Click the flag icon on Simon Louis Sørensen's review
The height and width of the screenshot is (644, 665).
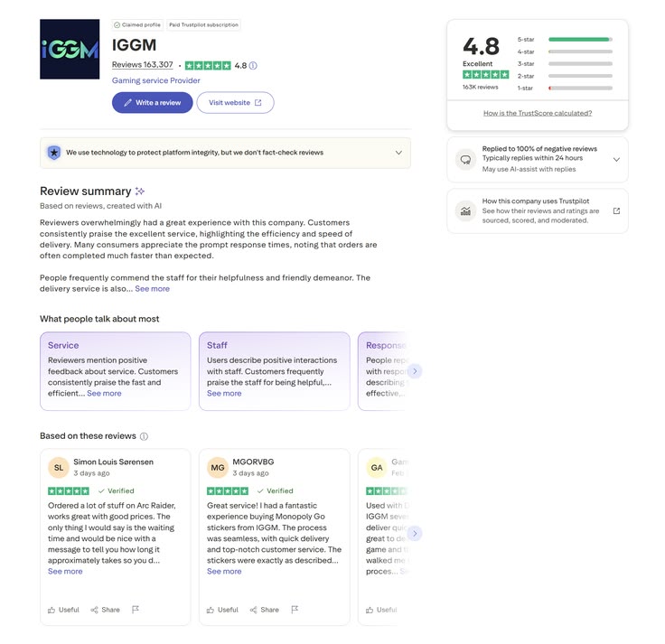point(136,610)
